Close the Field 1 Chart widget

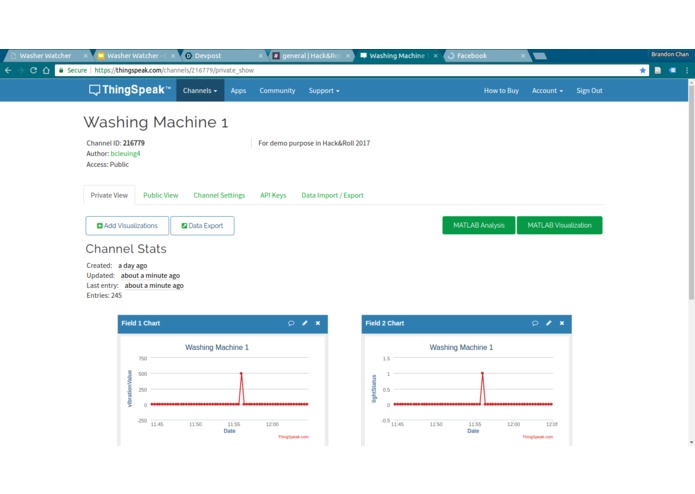click(318, 323)
